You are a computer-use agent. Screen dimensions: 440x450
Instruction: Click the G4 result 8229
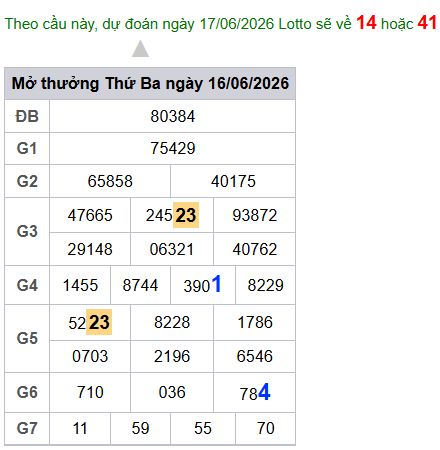click(265, 285)
